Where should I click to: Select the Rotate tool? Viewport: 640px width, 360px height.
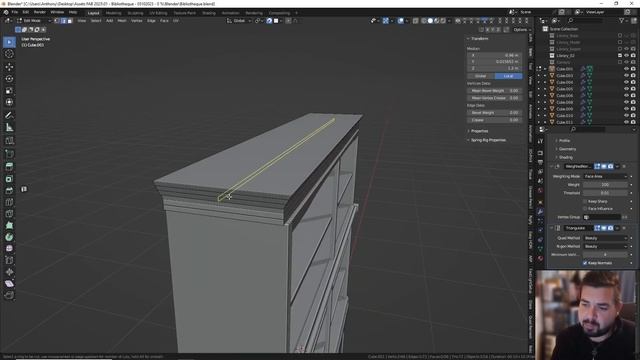pos(9,78)
